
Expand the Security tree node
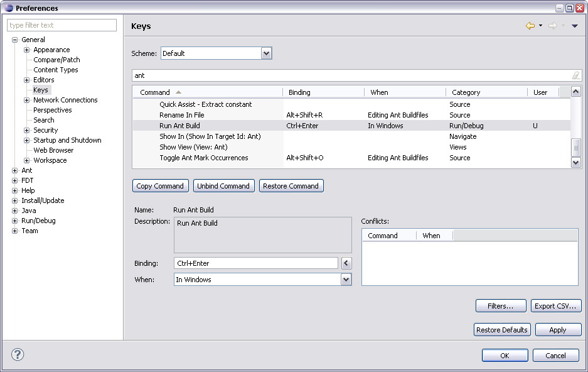(26, 130)
